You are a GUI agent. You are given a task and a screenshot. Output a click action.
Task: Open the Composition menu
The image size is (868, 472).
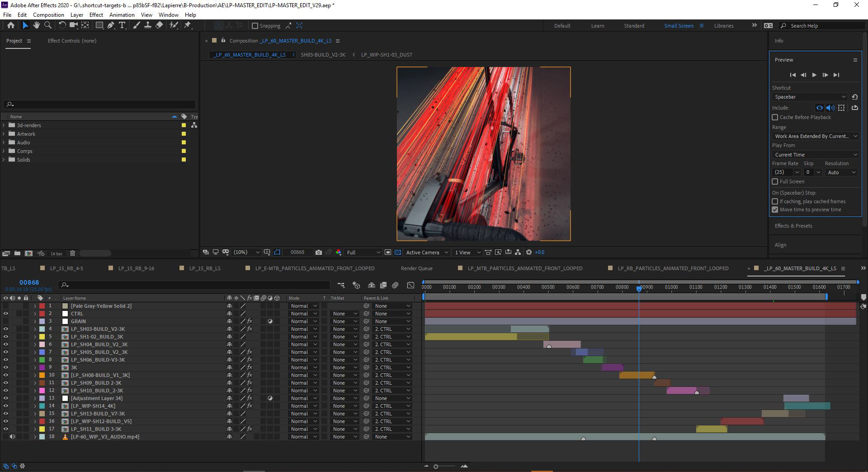pyautogui.click(x=48, y=15)
